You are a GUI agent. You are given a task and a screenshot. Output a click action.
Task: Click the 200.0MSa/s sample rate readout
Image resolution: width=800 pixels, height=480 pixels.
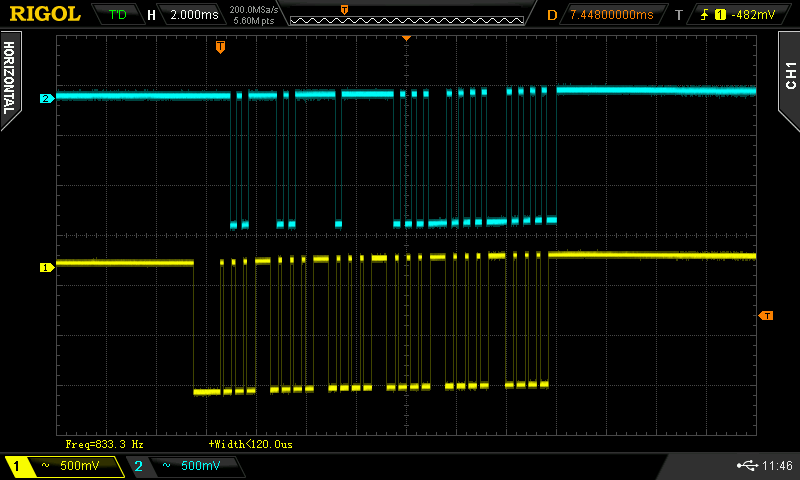pyautogui.click(x=254, y=9)
